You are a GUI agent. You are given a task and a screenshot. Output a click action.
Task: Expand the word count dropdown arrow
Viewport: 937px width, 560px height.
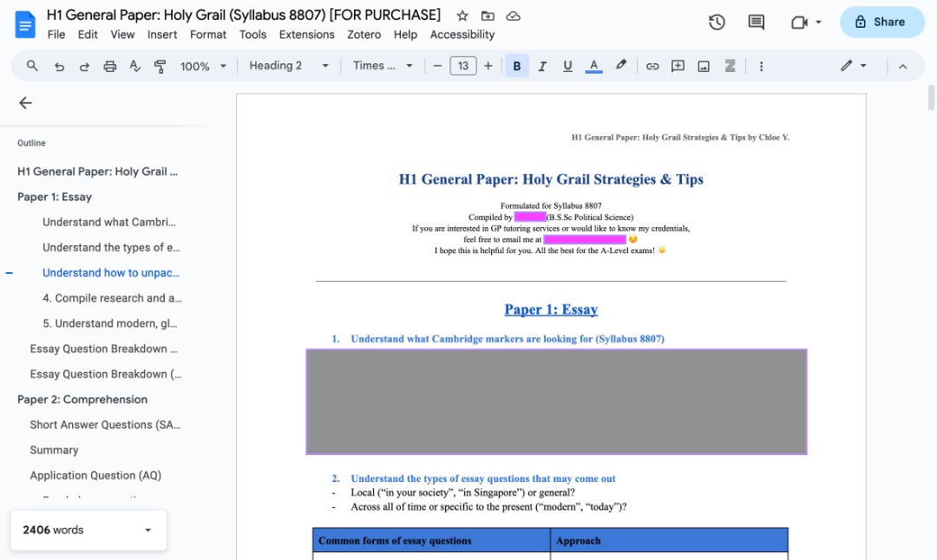[x=147, y=530]
